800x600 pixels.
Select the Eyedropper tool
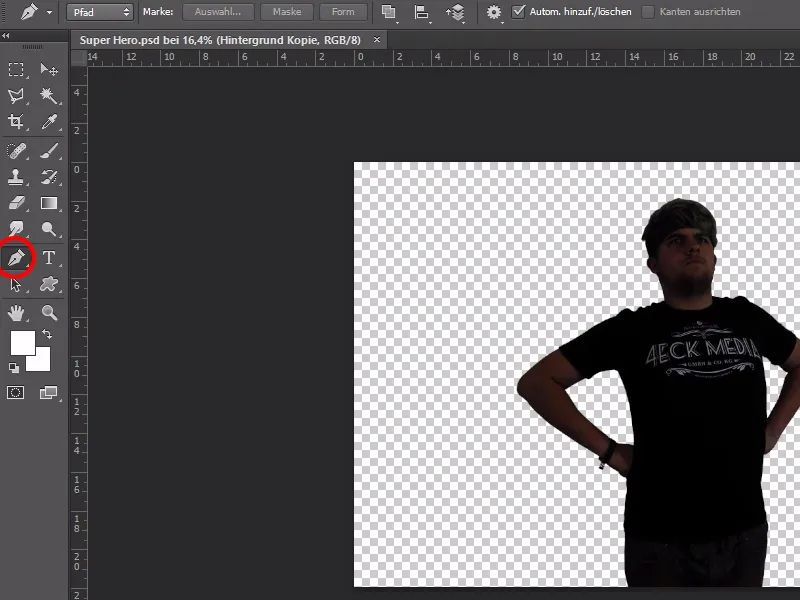pos(48,121)
